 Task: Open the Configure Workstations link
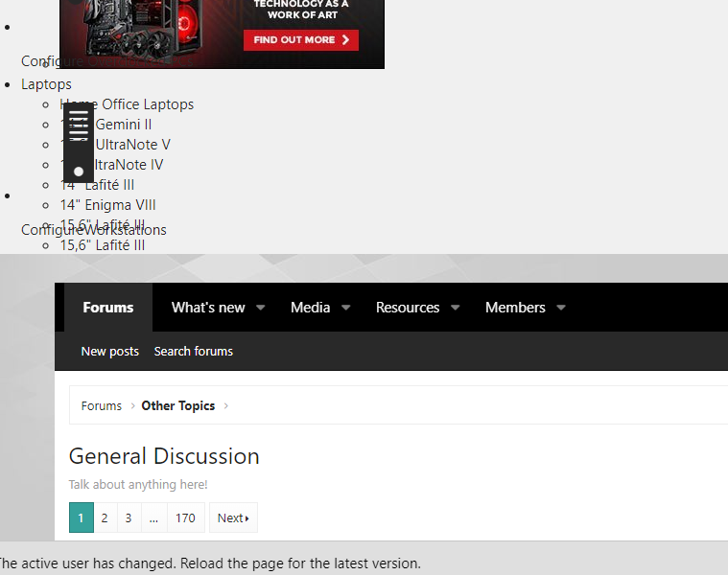pos(94,230)
